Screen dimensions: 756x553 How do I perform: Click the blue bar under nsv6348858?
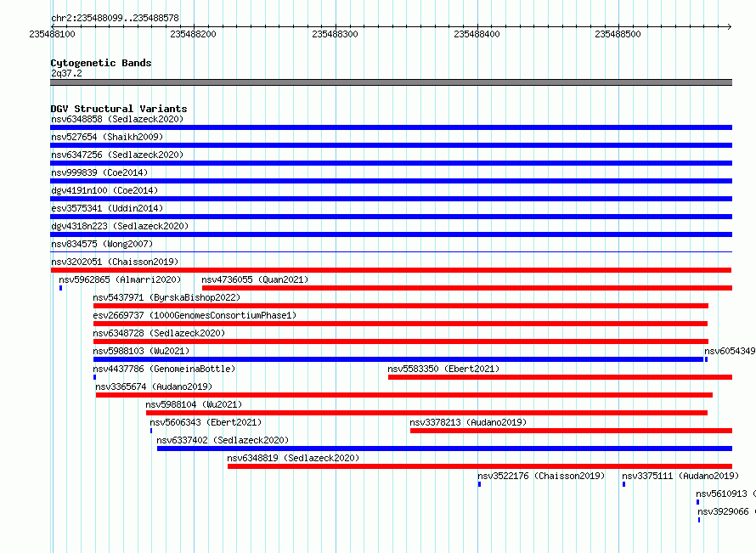coord(391,127)
